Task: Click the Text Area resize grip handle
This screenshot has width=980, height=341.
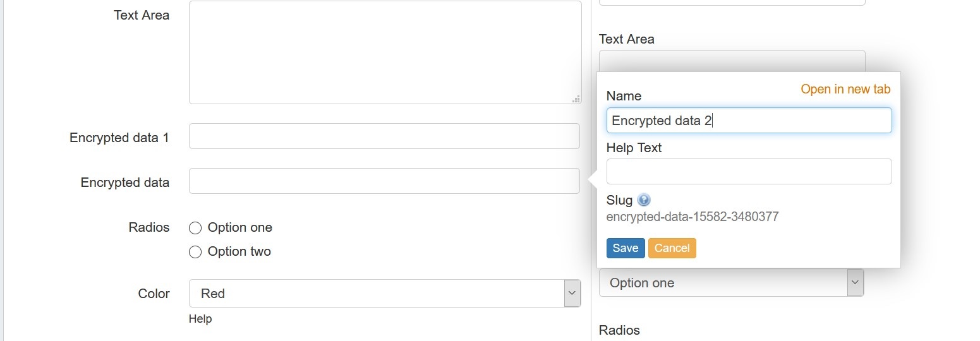Action: pos(576,99)
